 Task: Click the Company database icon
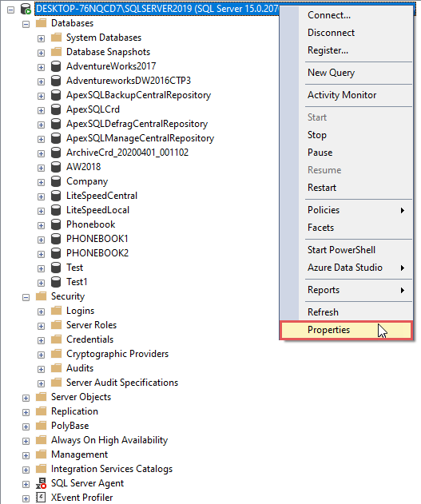[56, 181]
